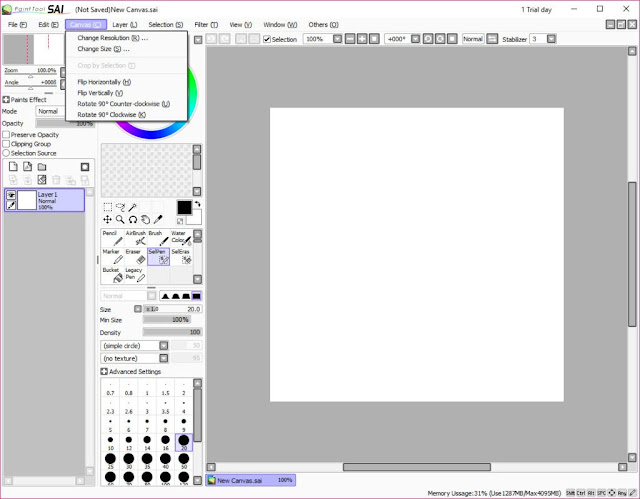Pick the lasso selection tool
This screenshot has height=499, width=640.
point(120,207)
